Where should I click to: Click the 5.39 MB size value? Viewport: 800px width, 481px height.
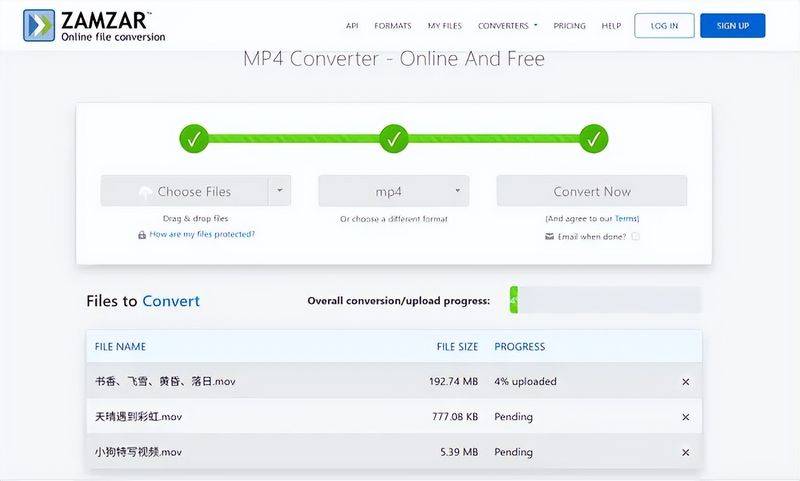pos(459,452)
